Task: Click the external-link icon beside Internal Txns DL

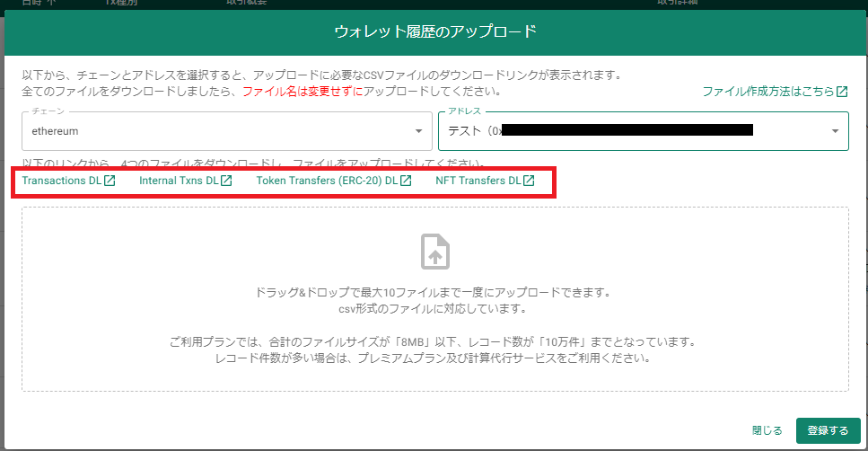Action: point(226,181)
